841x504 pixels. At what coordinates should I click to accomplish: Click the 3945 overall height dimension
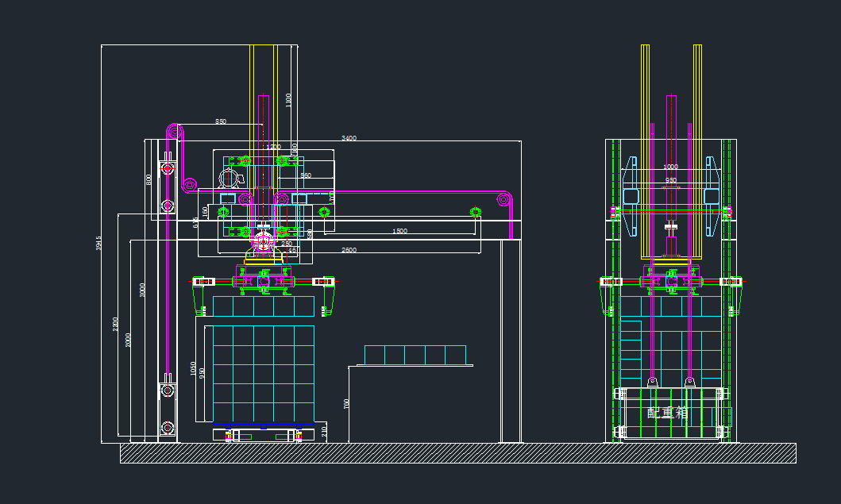pos(99,244)
